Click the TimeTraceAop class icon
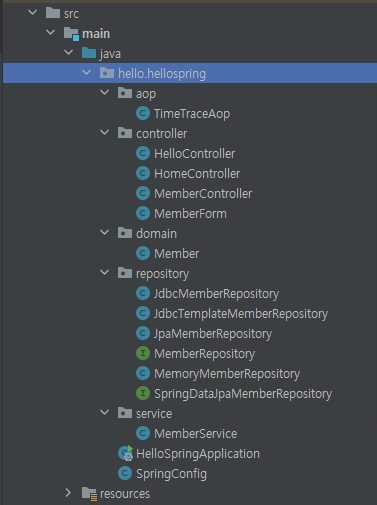Viewport: 377px width, 505px height. click(143, 113)
